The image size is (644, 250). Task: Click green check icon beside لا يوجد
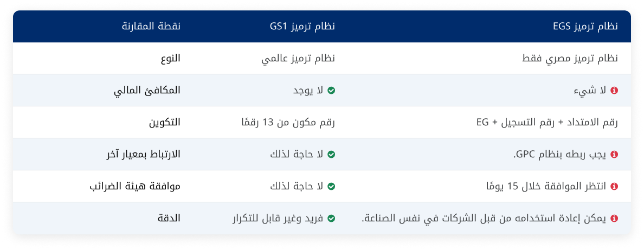331,91
